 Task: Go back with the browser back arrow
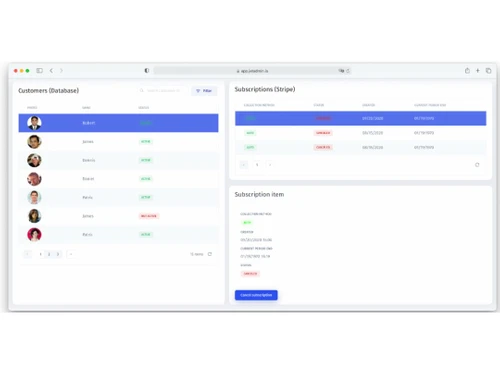coord(51,71)
